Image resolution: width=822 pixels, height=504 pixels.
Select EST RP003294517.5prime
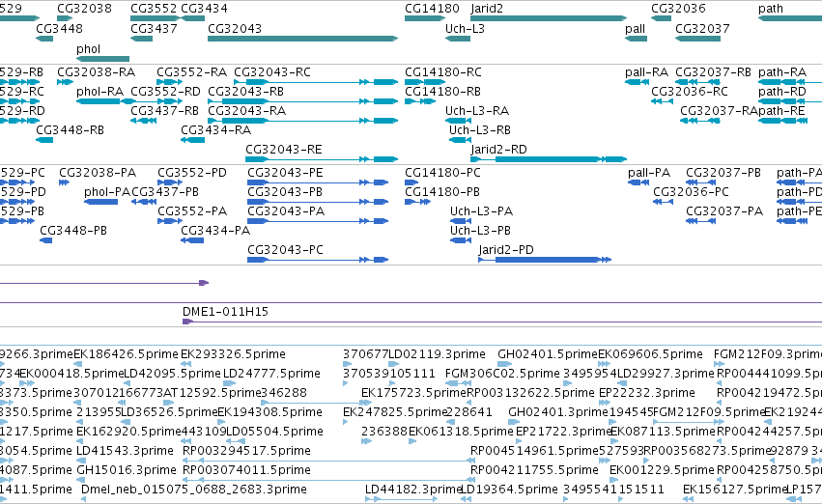click(246, 451)
